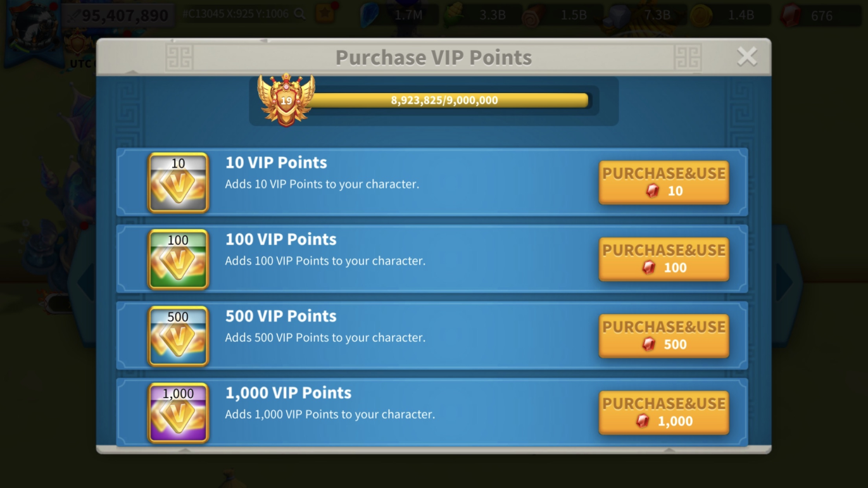Close the Purchase VIP Points dialog
Screen dimensions: 868x488
(x=747, y=57)
